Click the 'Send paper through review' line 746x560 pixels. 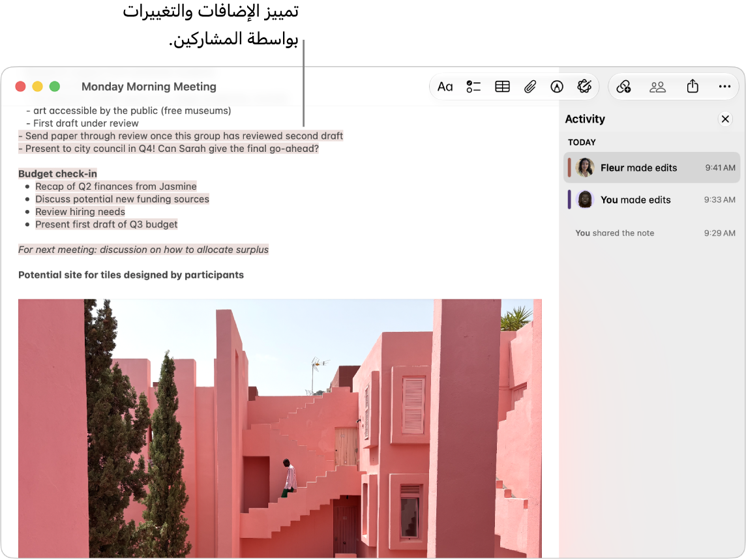[x=181, y=136]
